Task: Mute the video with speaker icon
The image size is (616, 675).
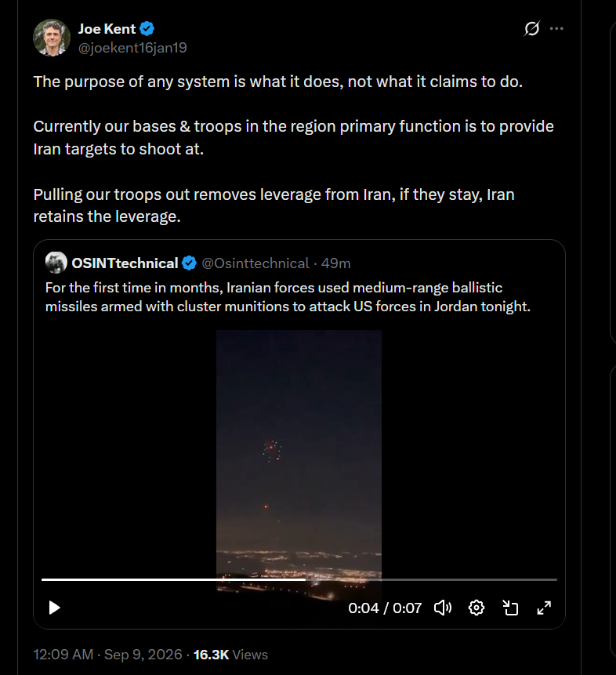Action: click(443, 608)
